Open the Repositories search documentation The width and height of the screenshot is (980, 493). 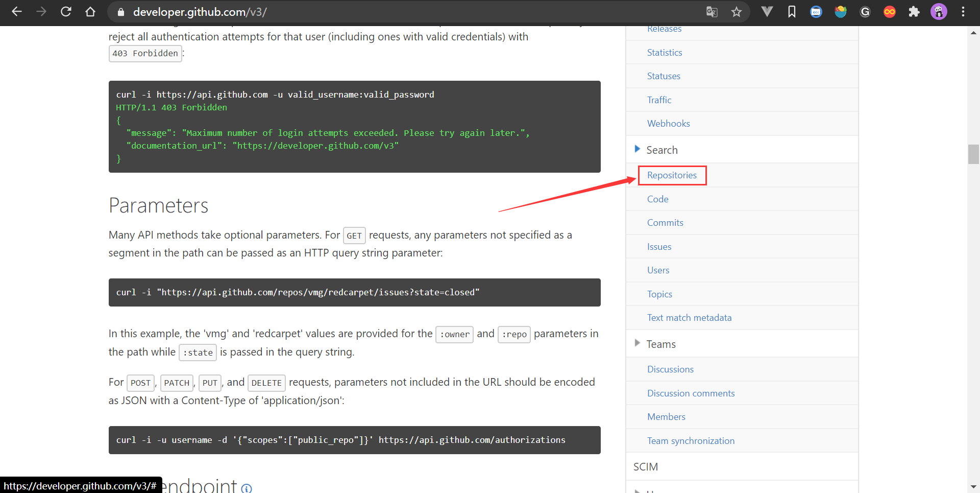point(672,175)
